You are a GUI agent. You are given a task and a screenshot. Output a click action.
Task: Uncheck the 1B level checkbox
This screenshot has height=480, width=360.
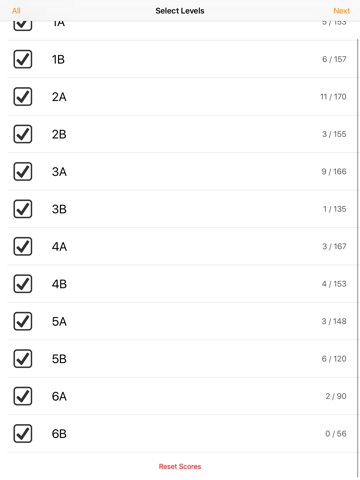(23, 59)
